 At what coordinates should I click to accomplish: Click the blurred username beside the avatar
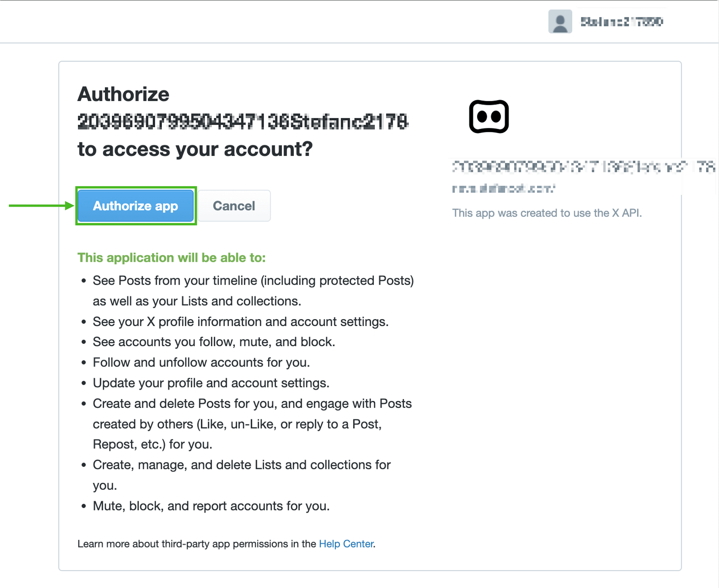pos(622,22)
